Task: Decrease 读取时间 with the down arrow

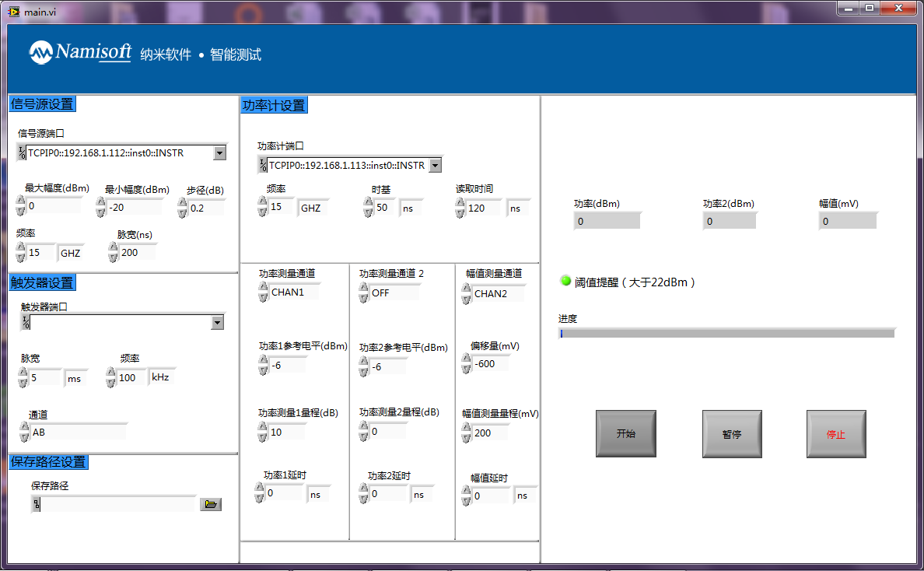Action: point(460,211)
